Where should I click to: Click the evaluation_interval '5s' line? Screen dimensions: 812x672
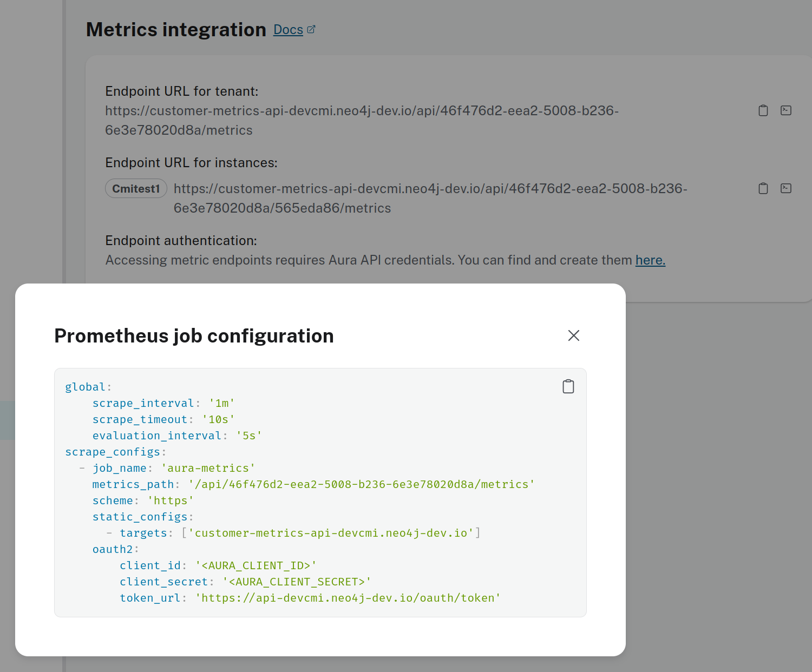tap(177, 436)
